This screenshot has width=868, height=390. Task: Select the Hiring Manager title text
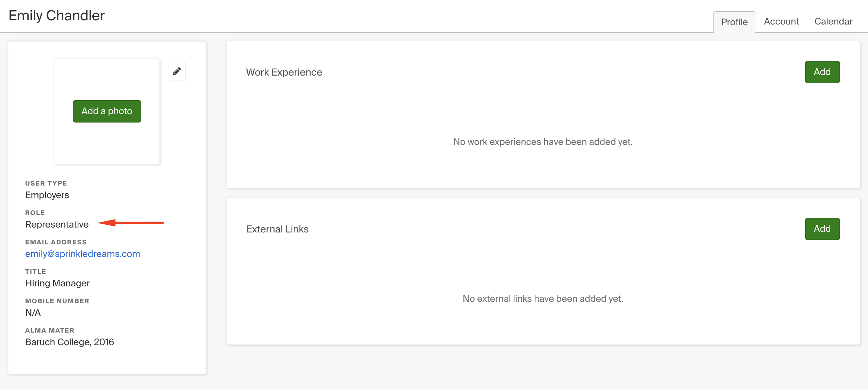57,283
